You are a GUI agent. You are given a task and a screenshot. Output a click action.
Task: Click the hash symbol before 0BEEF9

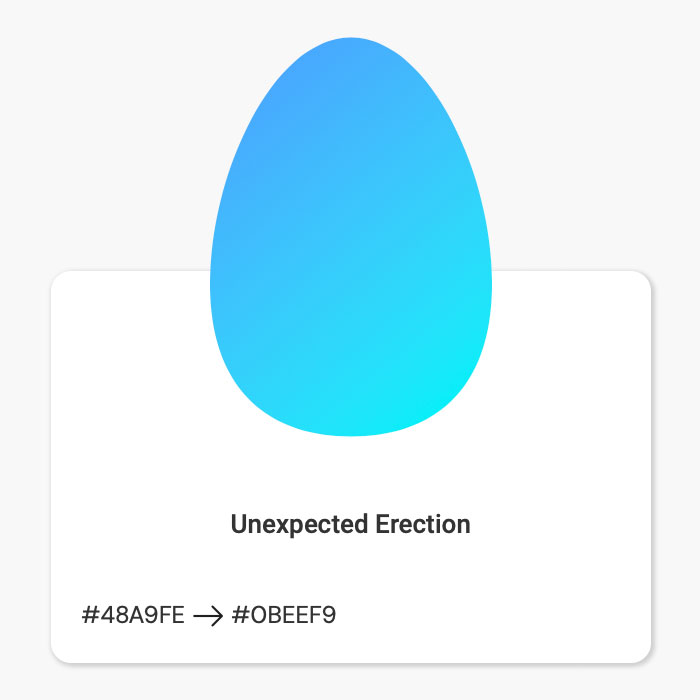(241, 615)
